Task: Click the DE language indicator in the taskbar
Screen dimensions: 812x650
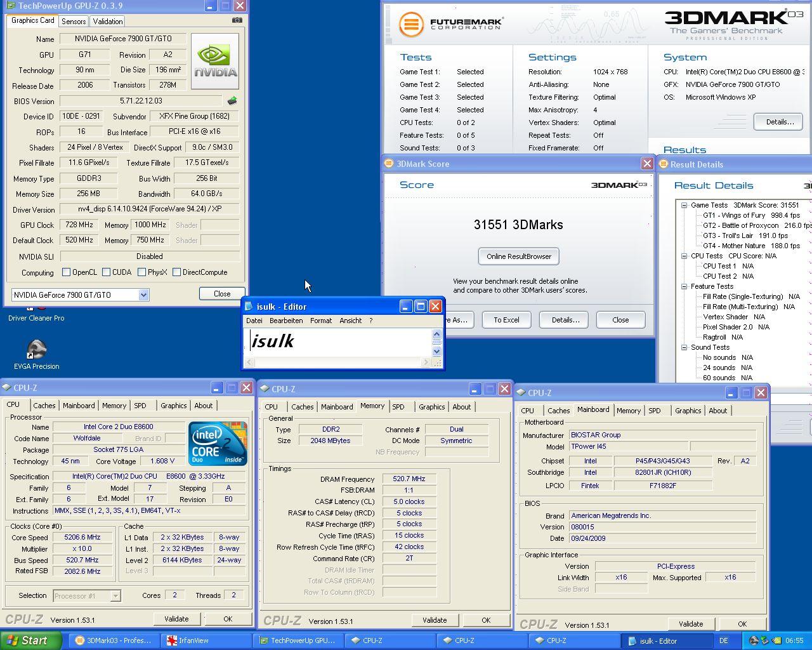Action: (x=723, y=640)
